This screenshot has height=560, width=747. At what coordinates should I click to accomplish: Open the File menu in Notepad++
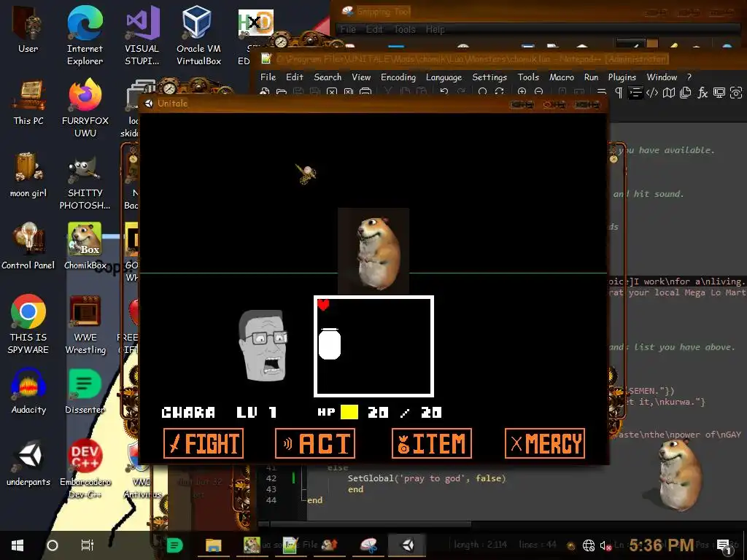268,77
